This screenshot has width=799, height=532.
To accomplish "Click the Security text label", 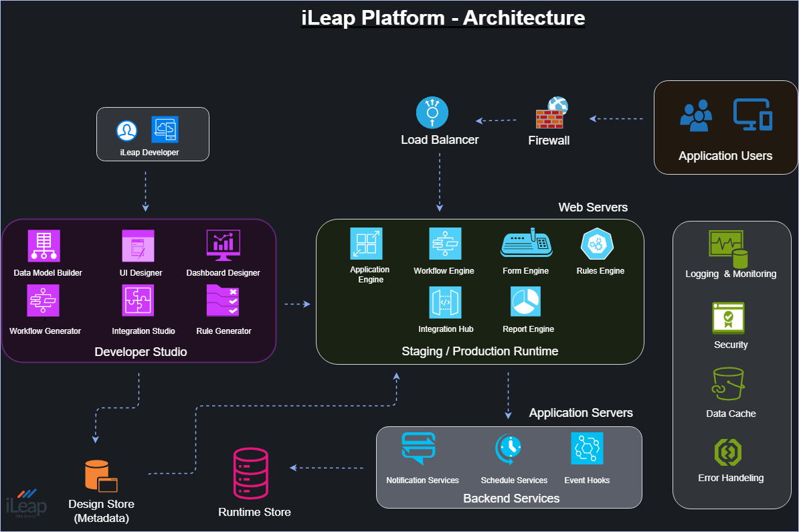I will pos(731,345).
